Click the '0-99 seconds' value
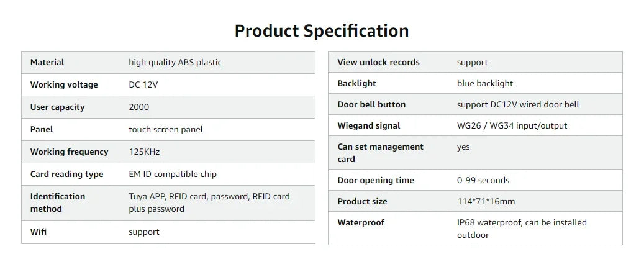 pos(483,180)
